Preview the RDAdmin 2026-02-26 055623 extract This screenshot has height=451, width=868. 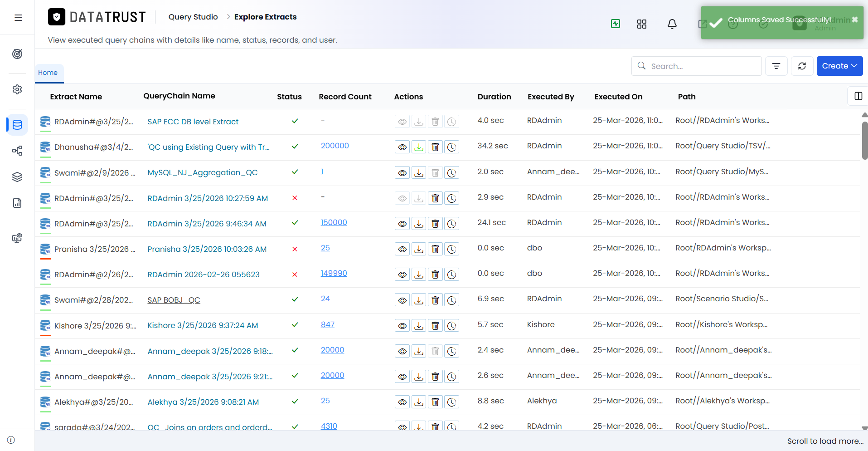pos(402,275)
